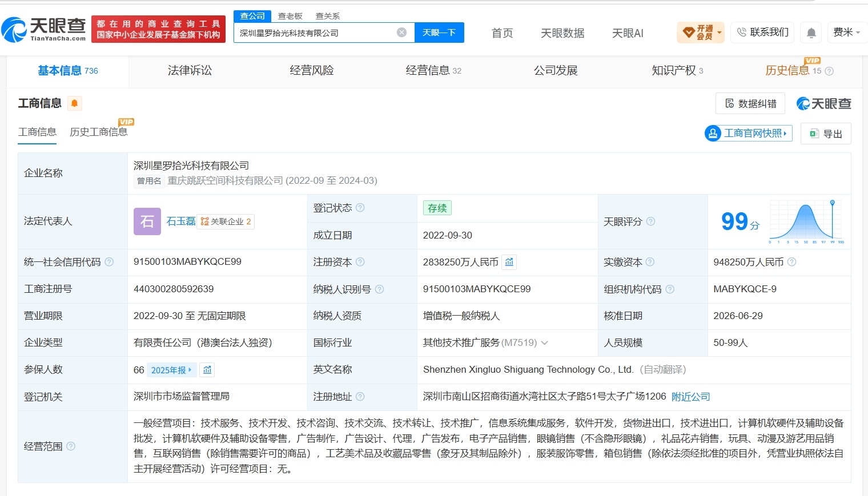Click registration number 440300280592639
This screenshot has width=868, height=496.
tap(174, 289)
